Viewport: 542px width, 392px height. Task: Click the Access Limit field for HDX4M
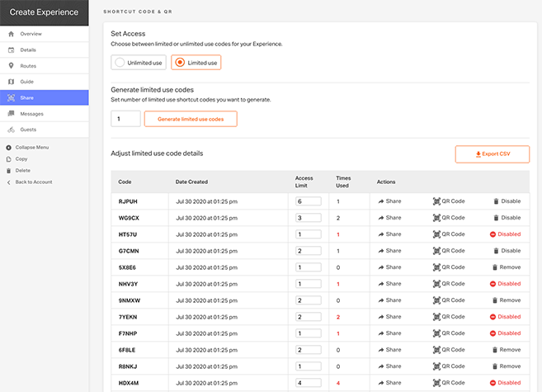(309, 383)
